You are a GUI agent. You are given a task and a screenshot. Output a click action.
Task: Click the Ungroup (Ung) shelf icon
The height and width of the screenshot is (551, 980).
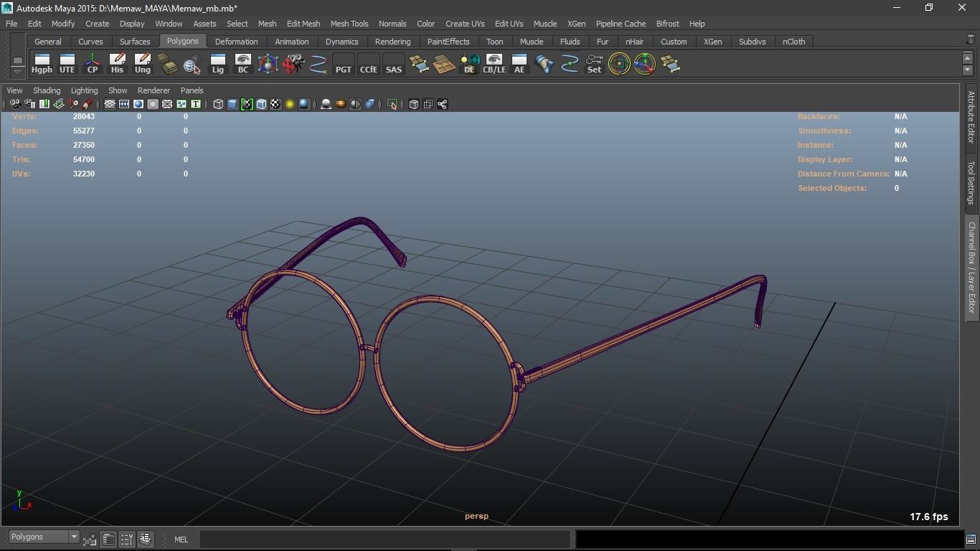click(x=142, y=64)
